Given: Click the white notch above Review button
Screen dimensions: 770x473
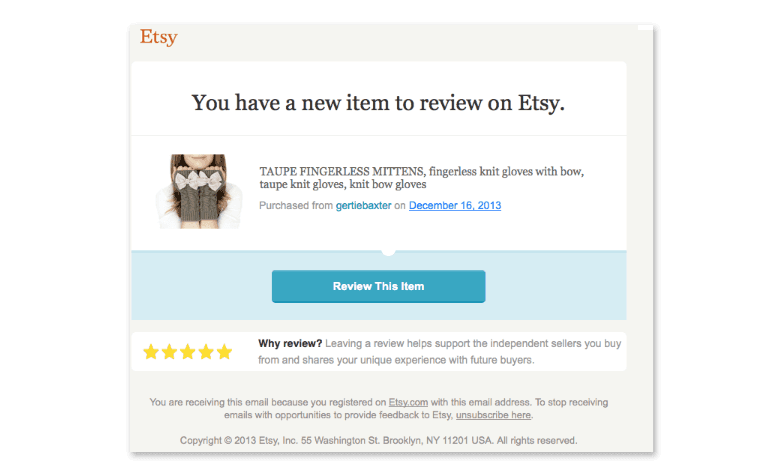Looking at the screenshot, I should 388,252.
